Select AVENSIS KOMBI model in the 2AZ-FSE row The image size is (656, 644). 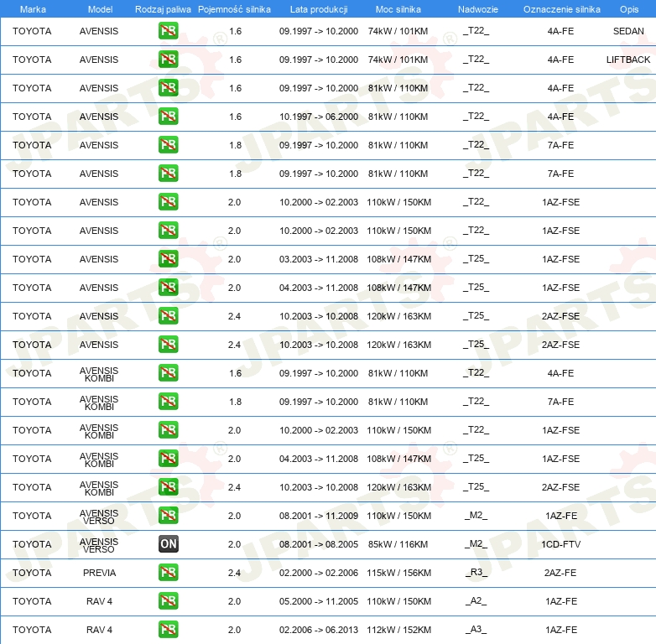point(99,488)
